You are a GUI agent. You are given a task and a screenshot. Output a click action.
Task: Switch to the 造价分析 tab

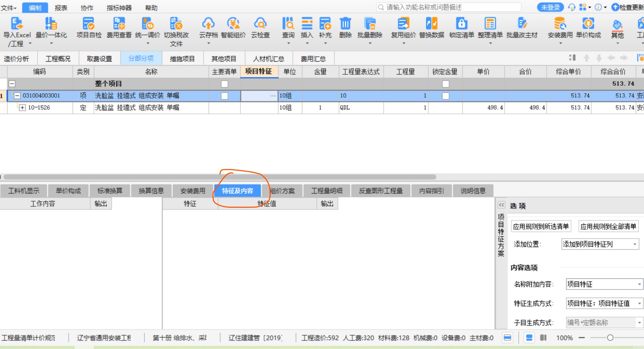tap(16, 59)
